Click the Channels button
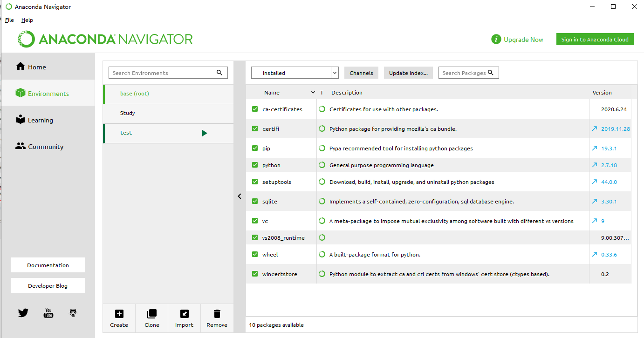Image resolution: width=644 pixels, height=338 pixels. (x=361, y=73)
